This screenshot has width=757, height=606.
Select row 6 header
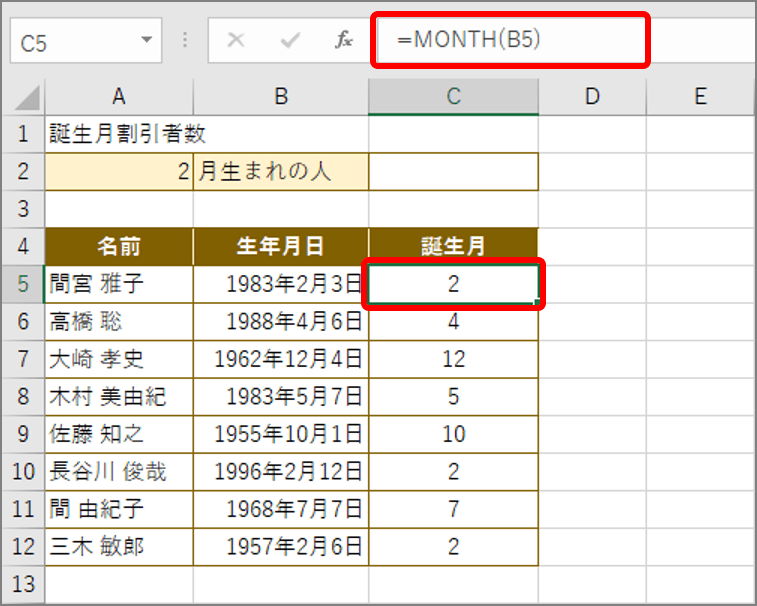[23, 322]
